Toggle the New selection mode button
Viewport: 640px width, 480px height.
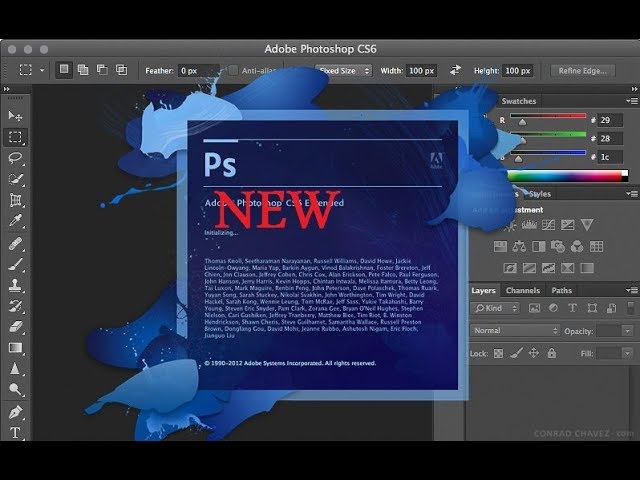(64, 70)
